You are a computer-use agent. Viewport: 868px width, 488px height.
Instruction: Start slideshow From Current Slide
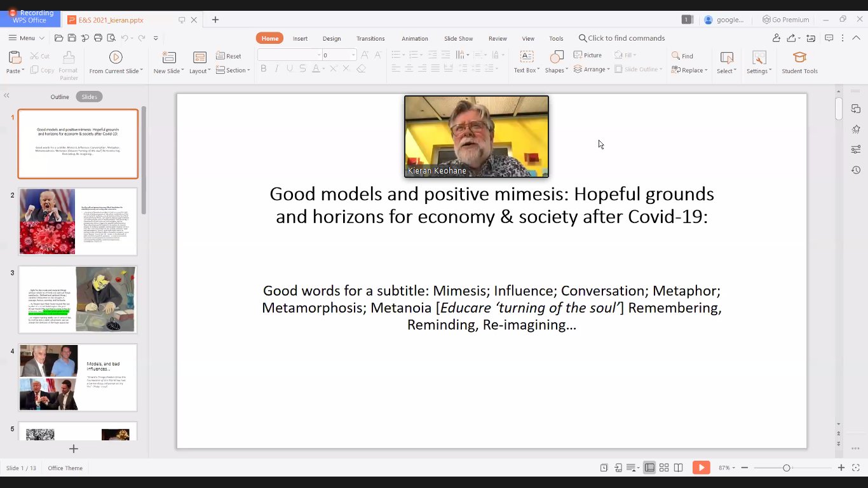click(116, 62)
